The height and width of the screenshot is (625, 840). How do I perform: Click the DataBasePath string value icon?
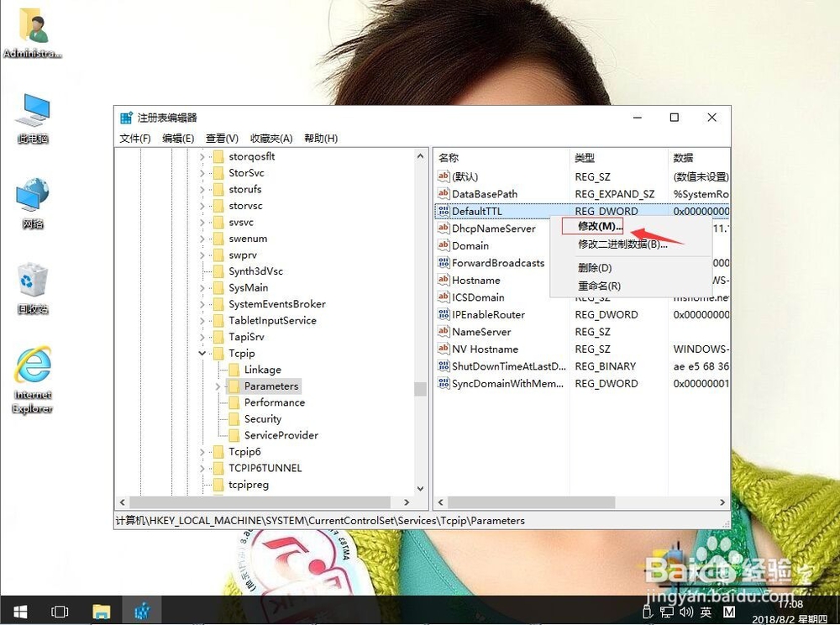[x=443, y=193]
